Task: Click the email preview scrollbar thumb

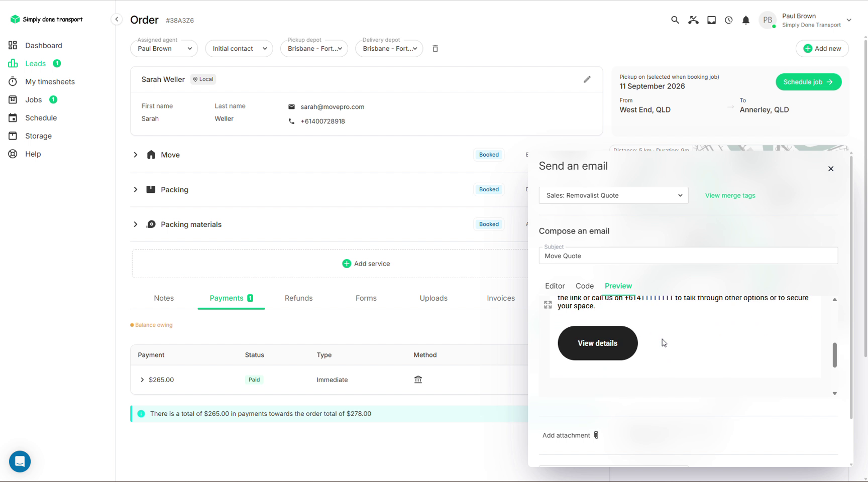Action: click(834, 355)
